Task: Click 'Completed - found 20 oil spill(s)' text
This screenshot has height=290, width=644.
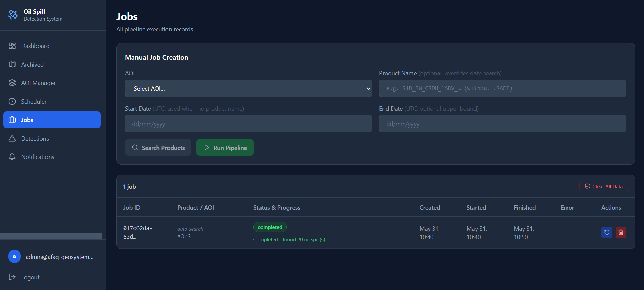Action: pos(289,240)
